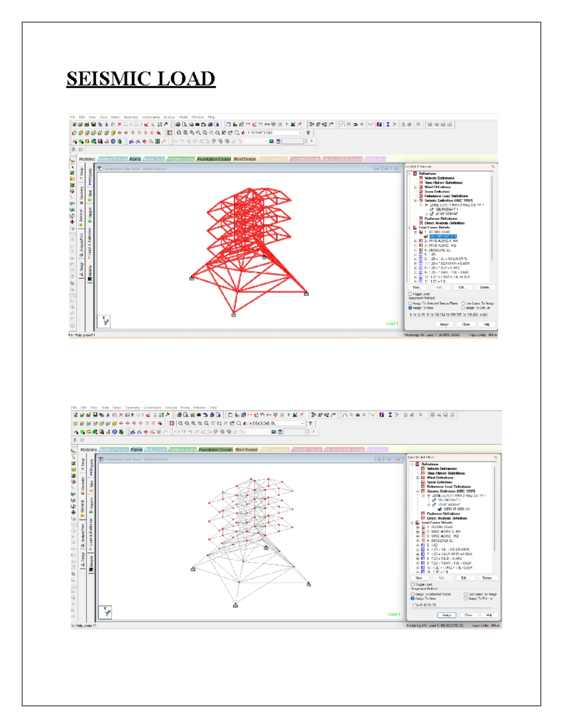Screen dimensions: 563x728
Task: Switch to the Piping tab in the DEADLOAD screenshot
Action: [137, 450]
